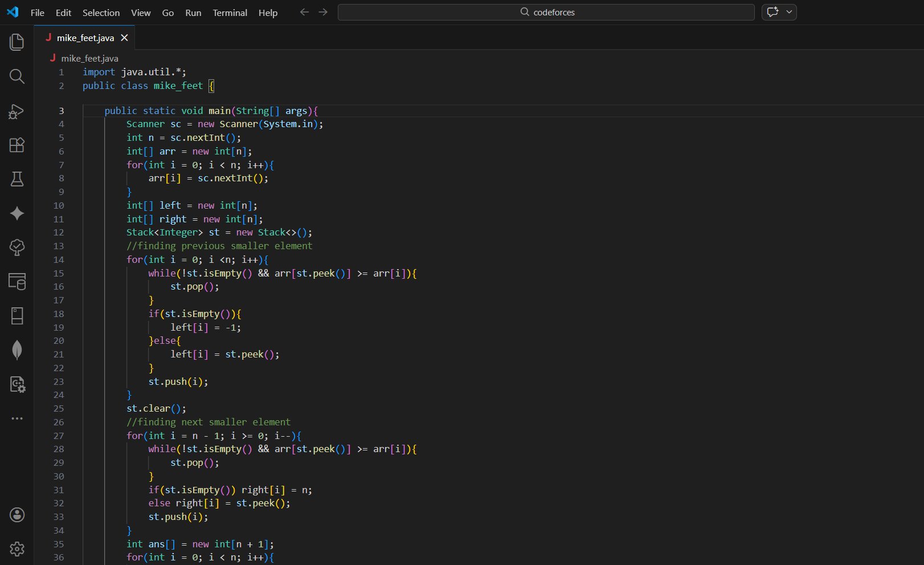Click mike_feet.java in the breadcrumb path

89,58
